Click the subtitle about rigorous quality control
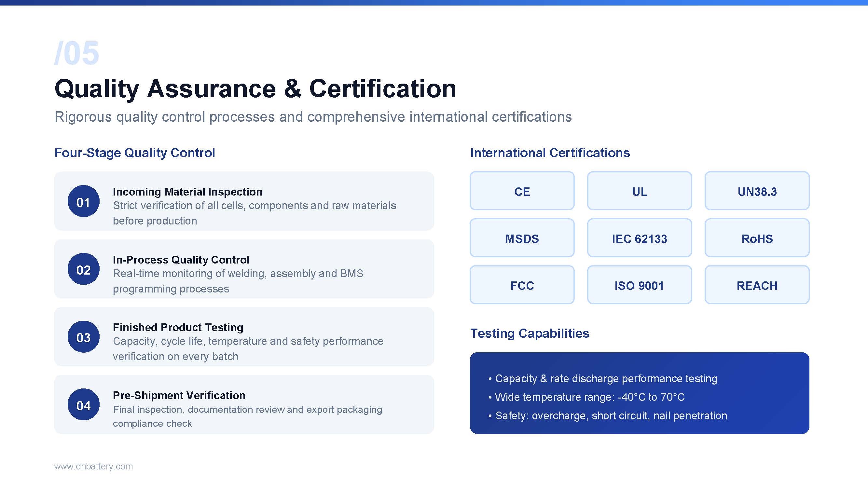Image resolution: width=868 pixels, height=488 pixels. [313, 117]
